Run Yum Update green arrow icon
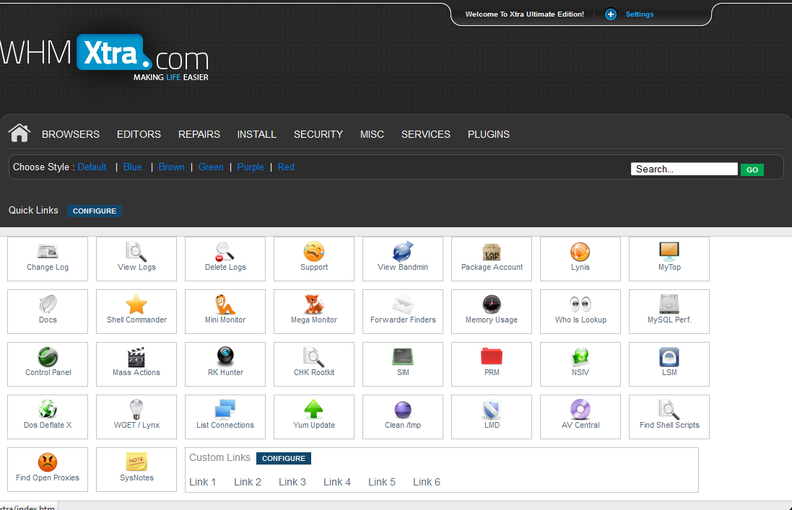Screen dimensions: 792x510 tap(314, 410)
